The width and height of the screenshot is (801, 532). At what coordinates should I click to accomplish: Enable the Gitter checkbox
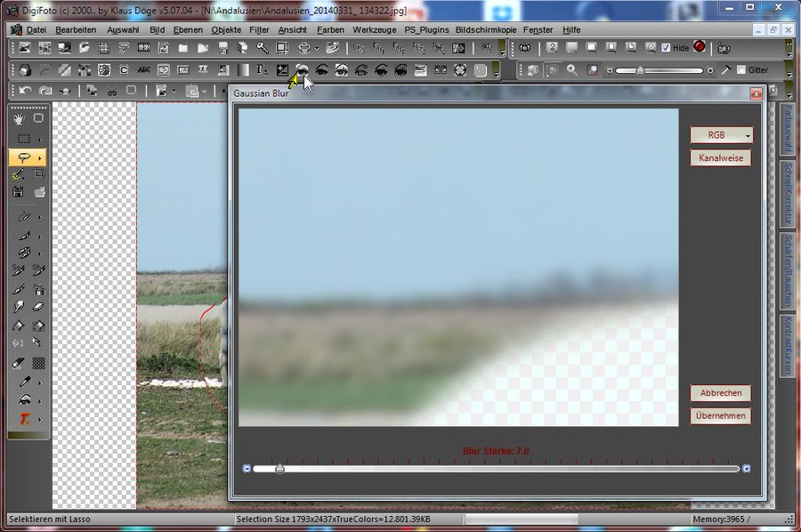coord(741,70)
